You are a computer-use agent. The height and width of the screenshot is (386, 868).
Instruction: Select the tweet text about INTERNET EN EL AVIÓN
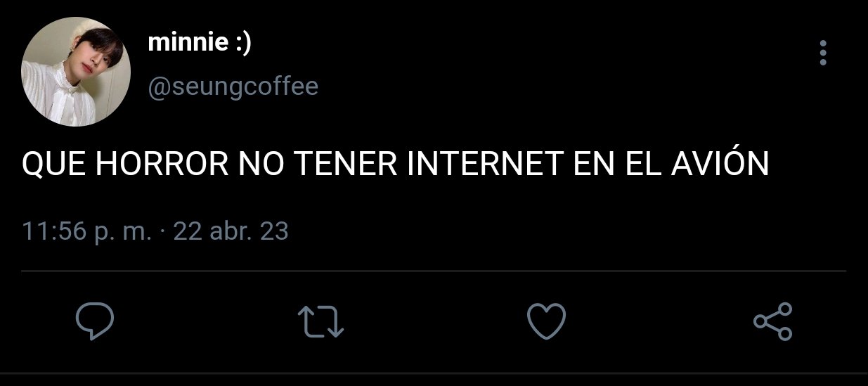click(396, 165)
